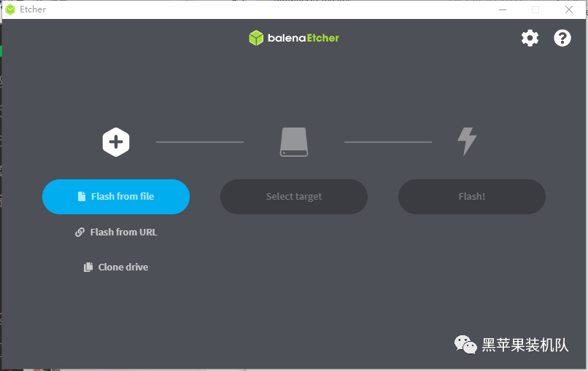Screen dimensions: 588x371
Task: Open the help question mark icon
Action: tap(562, 38)
